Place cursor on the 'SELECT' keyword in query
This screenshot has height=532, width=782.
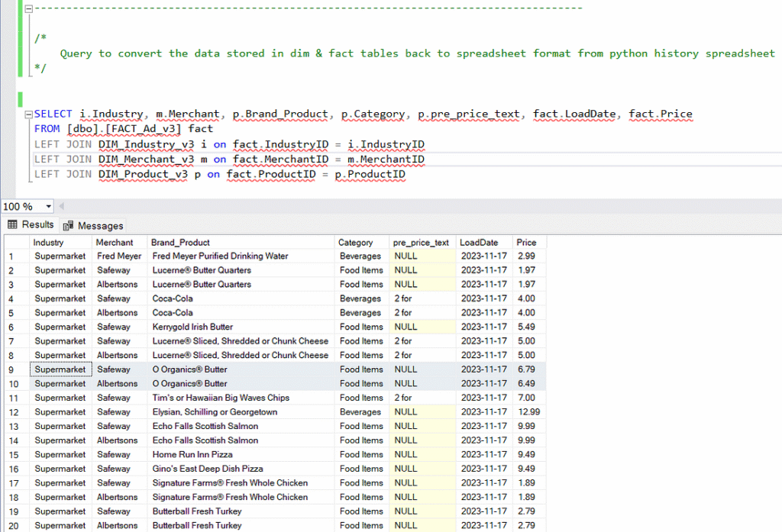click(x=53, y=114)
